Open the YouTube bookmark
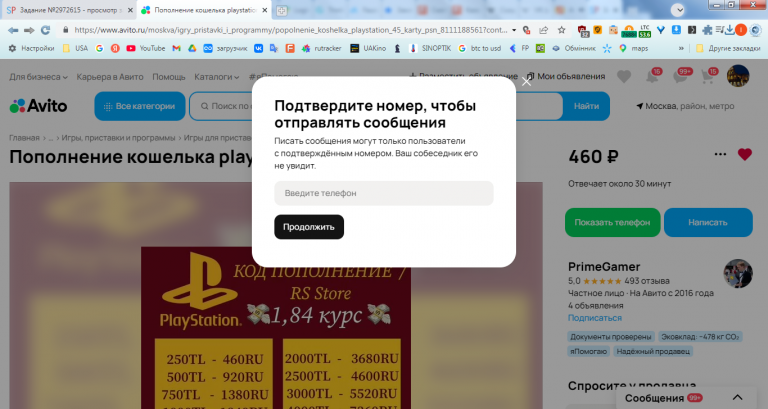Screen dimensions: 768x409 (145, 48)
